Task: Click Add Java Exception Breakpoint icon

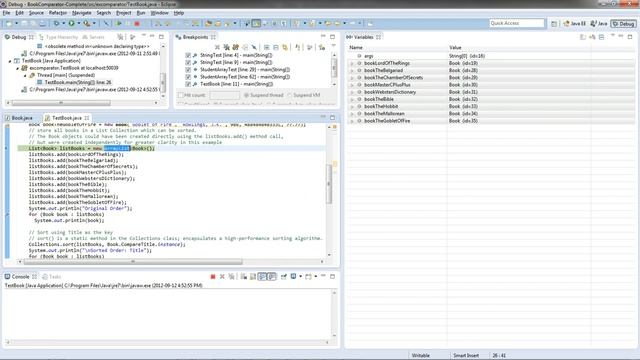Action: coord(298,47)
